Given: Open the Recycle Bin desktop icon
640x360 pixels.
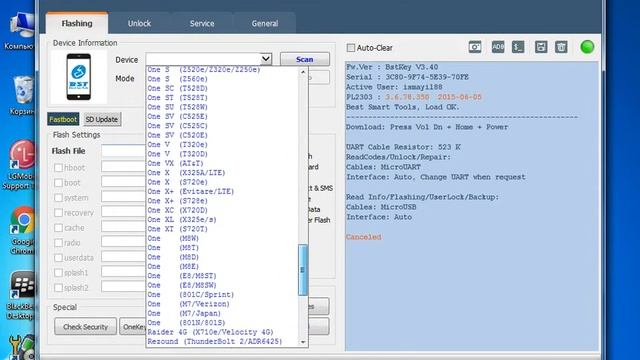Looking at the screenshot, I should point(22,96).
